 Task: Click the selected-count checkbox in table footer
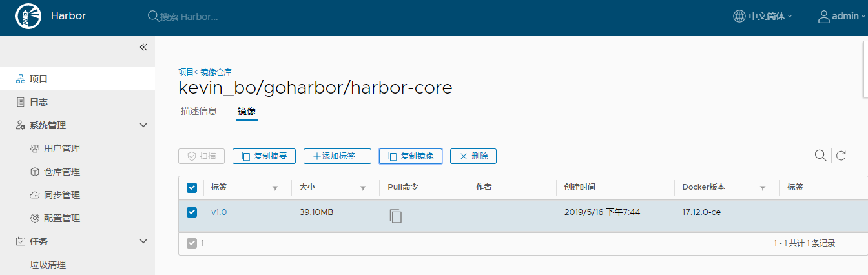pos(191,243)
